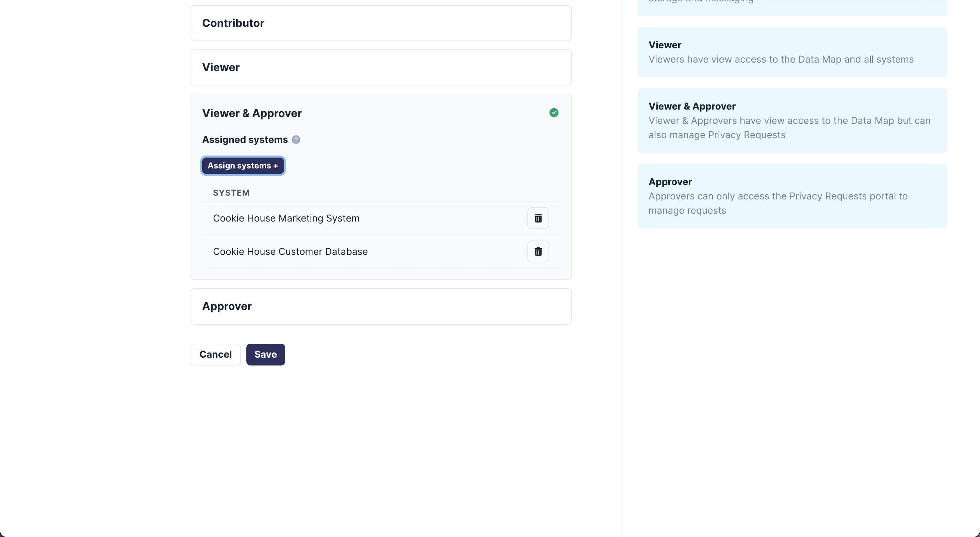This screenshot has height=537, width=980.
Task: Click the Viewer description info card
Action: pyautogui.click(x=792, y=52)
